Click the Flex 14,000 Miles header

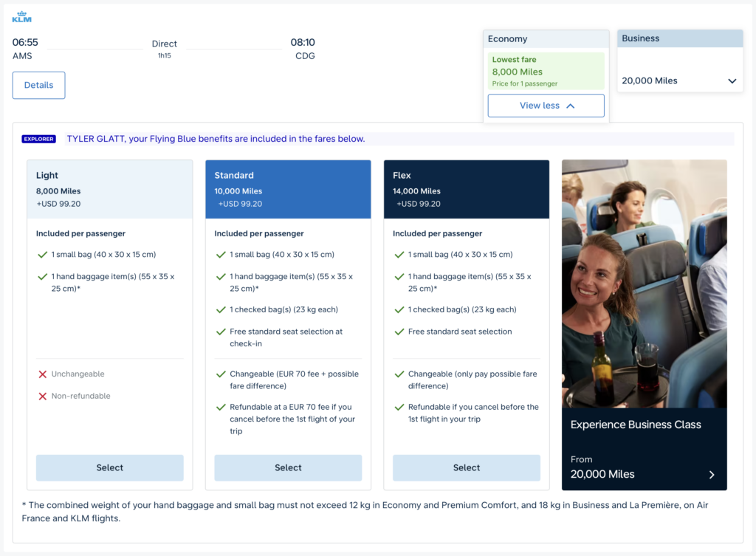[467, 190]
